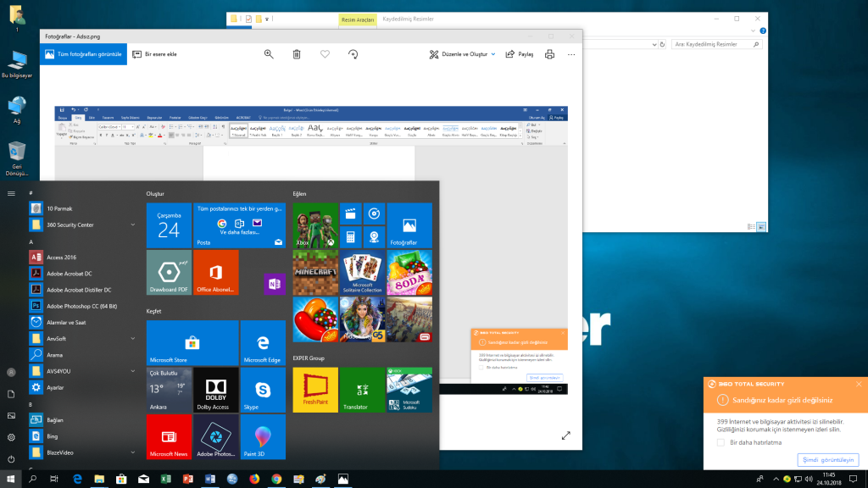Open Adobe Photoshop CC (64 Bit) from app list
Screen dimensions: 868x488
(x=81, y=306)
